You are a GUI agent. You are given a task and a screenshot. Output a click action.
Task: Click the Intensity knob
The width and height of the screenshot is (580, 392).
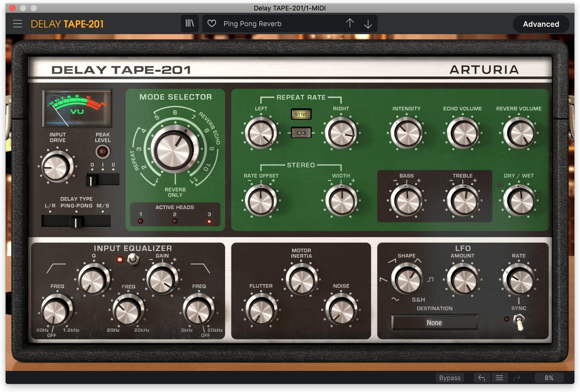[406, 134]
